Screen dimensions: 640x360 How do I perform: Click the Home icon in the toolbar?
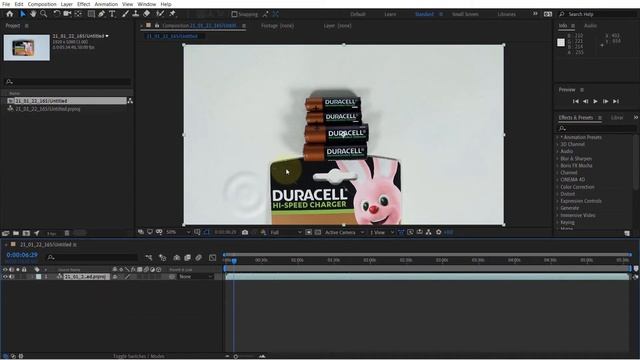tap(9, 14)
